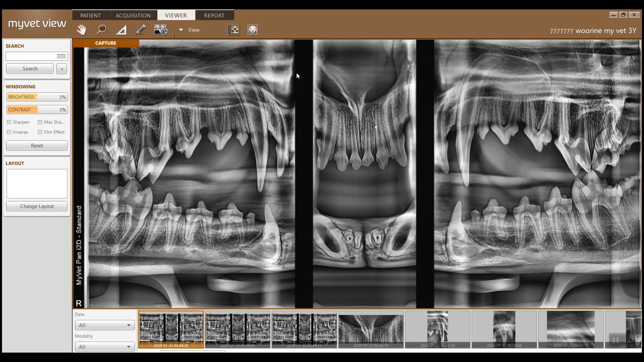The height and width of the screenshot is (362, 644).
Task: Select thumbnail dated 2020-01-23 02:43:40
Action: click(x=237, y=329)
